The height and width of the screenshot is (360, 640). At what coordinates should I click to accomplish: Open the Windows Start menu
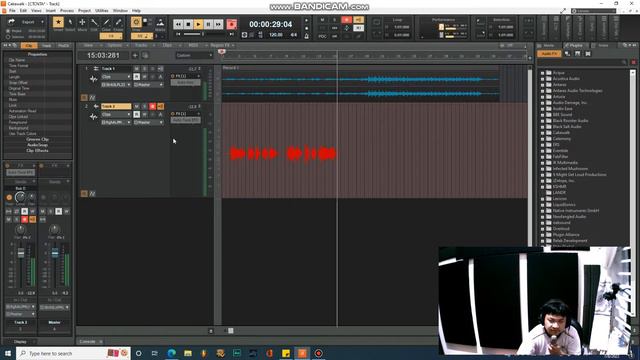(x=8, y=353)
